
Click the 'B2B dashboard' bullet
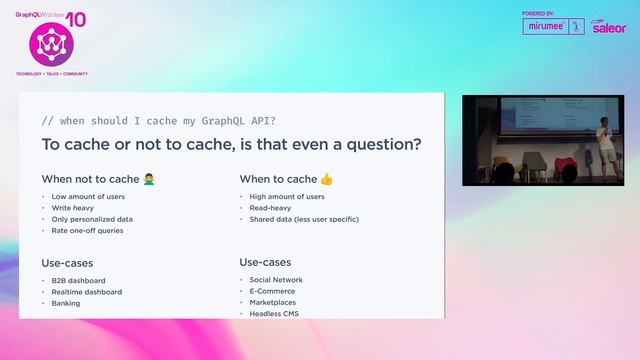point(78,280)
